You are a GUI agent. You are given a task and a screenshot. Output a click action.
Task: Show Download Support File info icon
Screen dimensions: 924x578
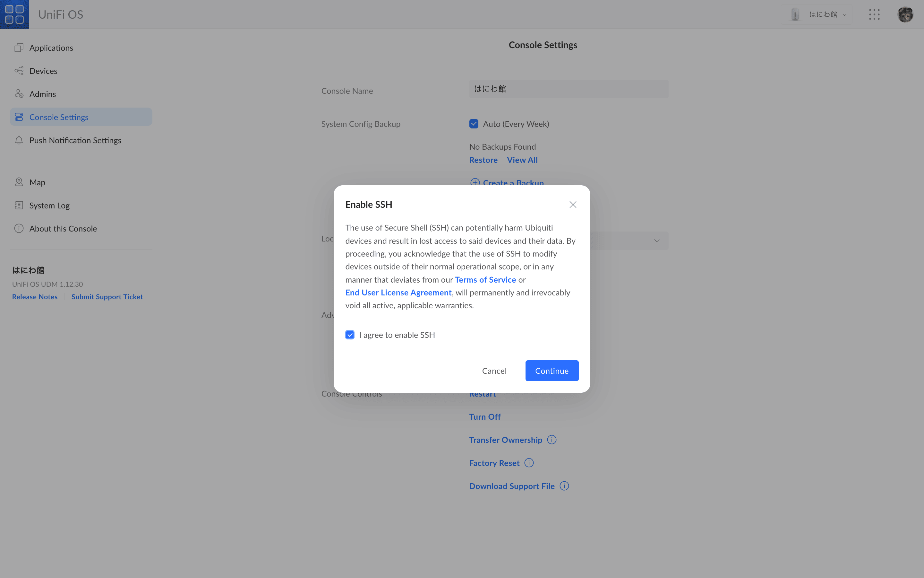[x=564, y=486]
